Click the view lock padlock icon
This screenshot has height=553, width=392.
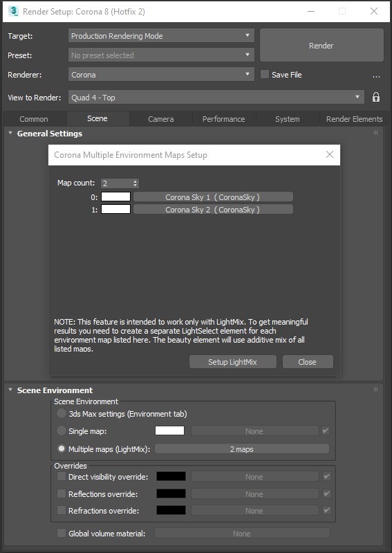376,98
